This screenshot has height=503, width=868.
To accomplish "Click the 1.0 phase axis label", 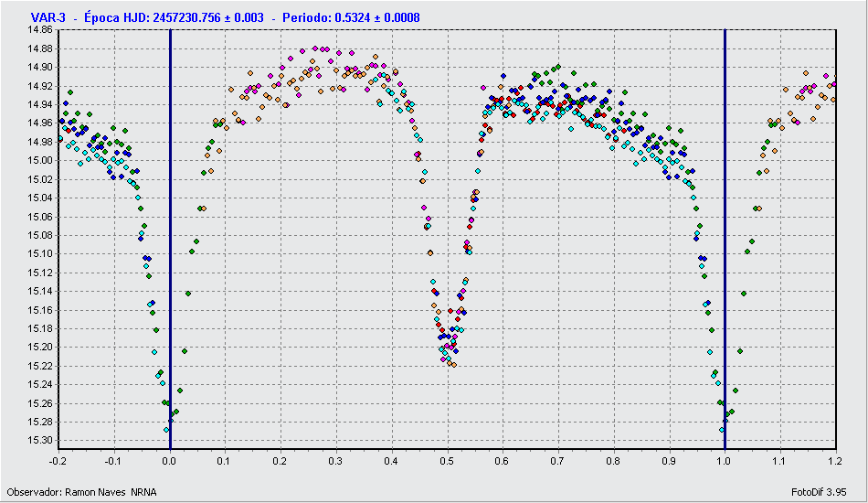I will pyautogui.click(x=725, y=461).
